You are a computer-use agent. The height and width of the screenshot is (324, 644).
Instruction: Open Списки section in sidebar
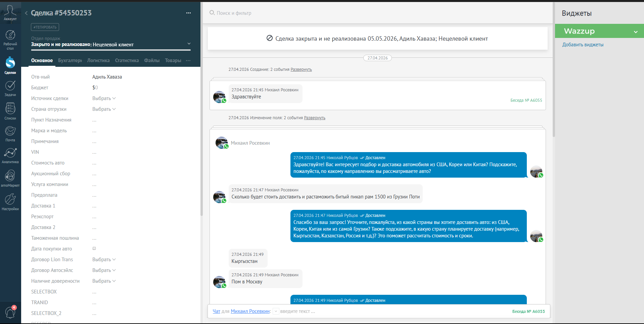point(10,111)
